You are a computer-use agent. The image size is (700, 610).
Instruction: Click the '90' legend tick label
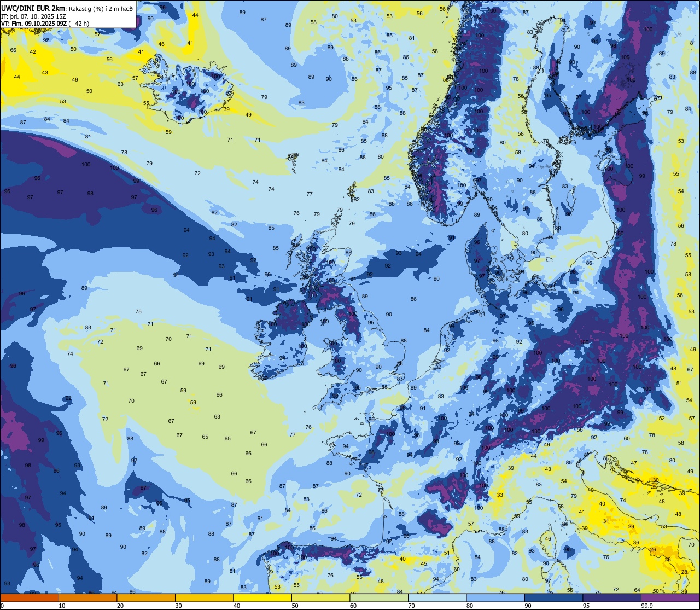(x=528, y=606)
